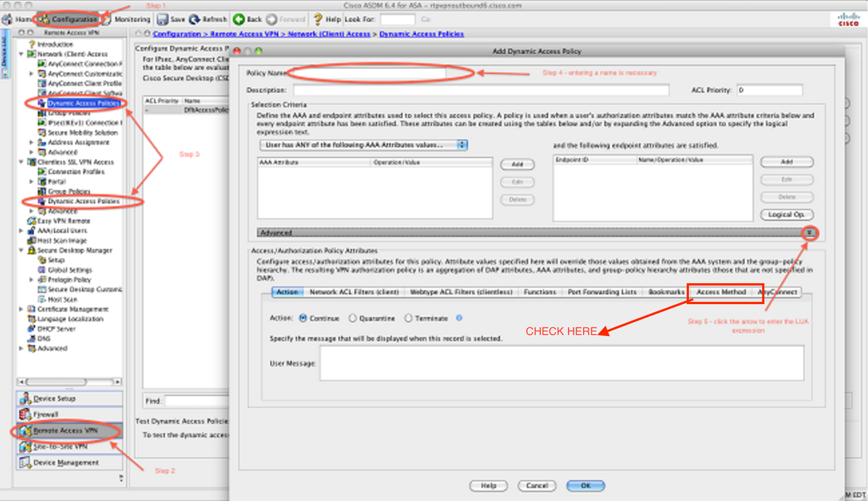Switch to the Access Method tab
The width and height of the screenshot is (868, 501).
pos(721,292)
